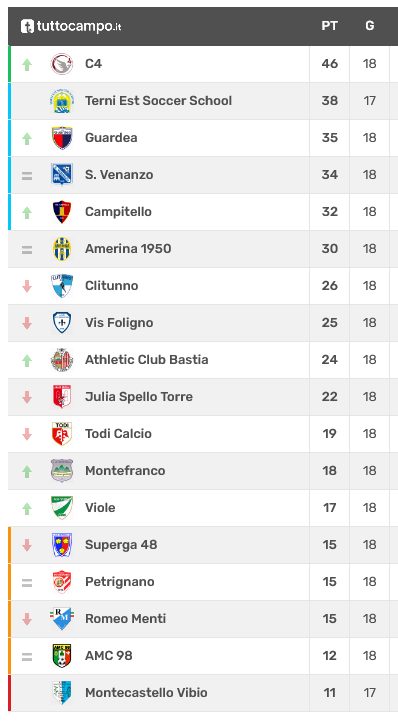The image size is (398, 722).
Task: Select the Montefranco team crest
Action: pyautogui.click(x=62, y=471)
